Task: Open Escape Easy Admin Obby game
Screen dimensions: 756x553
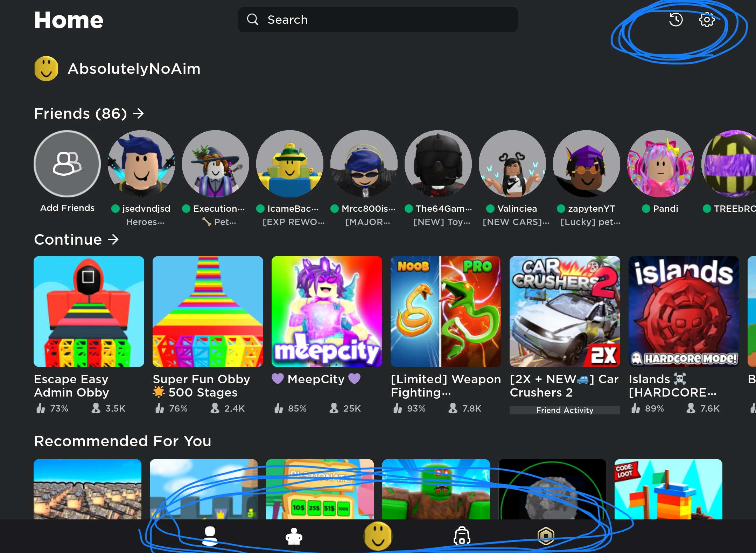Action: coord(89,311)
